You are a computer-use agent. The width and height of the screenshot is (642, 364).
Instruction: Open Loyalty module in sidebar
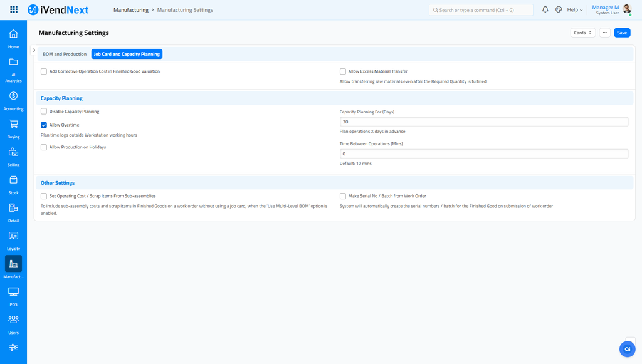14,241
